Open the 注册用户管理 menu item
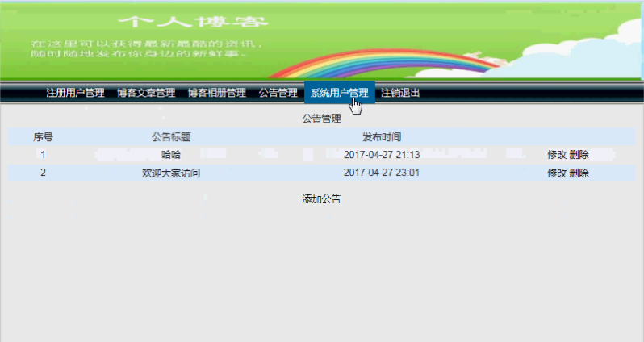This screenshot has width=644, height=342. [75, 93]
